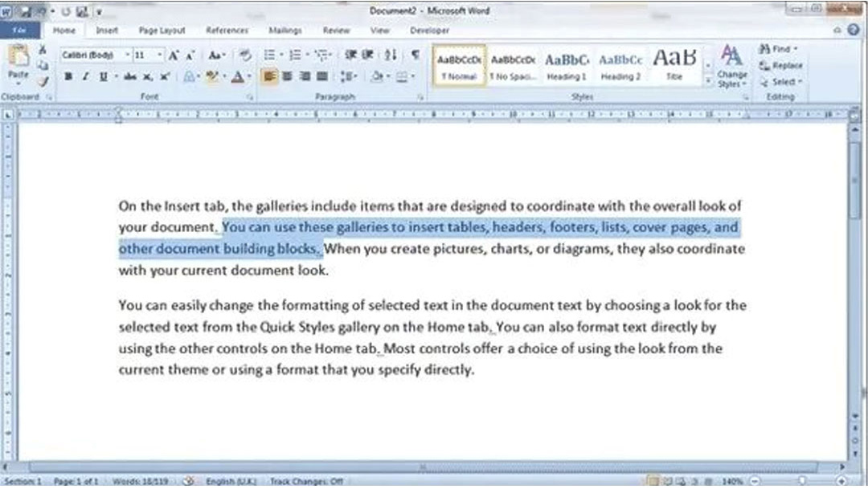Switch to the Insert tab
The width and height of the screenshot is (868, 489).
pyautogui.click(x=107, y=31)
